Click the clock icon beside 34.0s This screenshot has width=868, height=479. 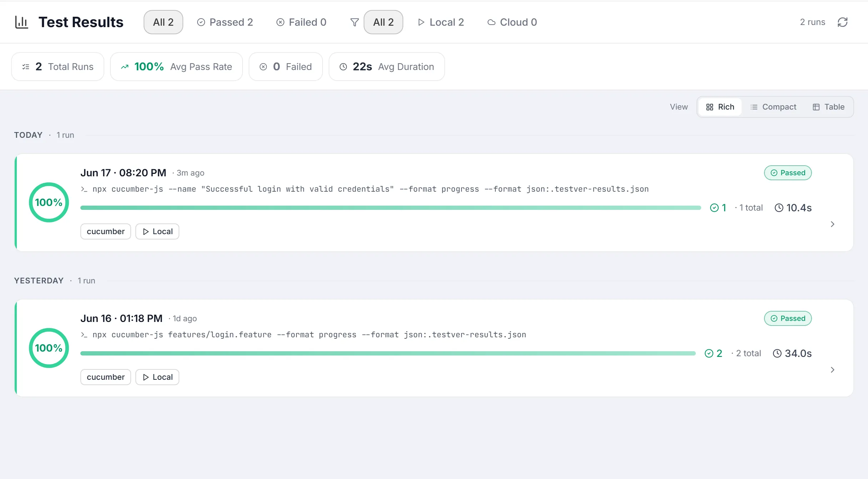click(x=777, y=353)
